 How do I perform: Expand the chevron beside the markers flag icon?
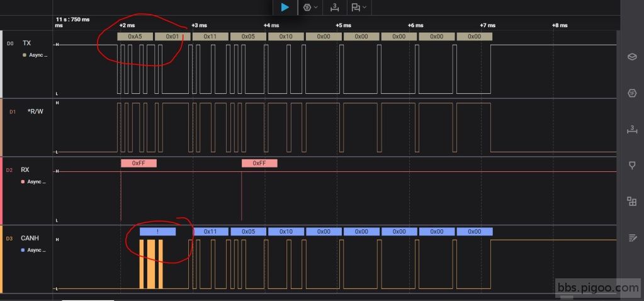click(364, 8)
